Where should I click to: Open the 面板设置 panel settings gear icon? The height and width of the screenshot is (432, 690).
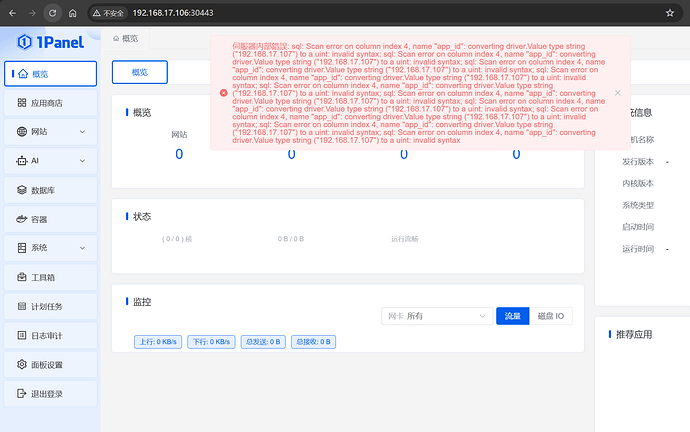(x=22, y=364)
